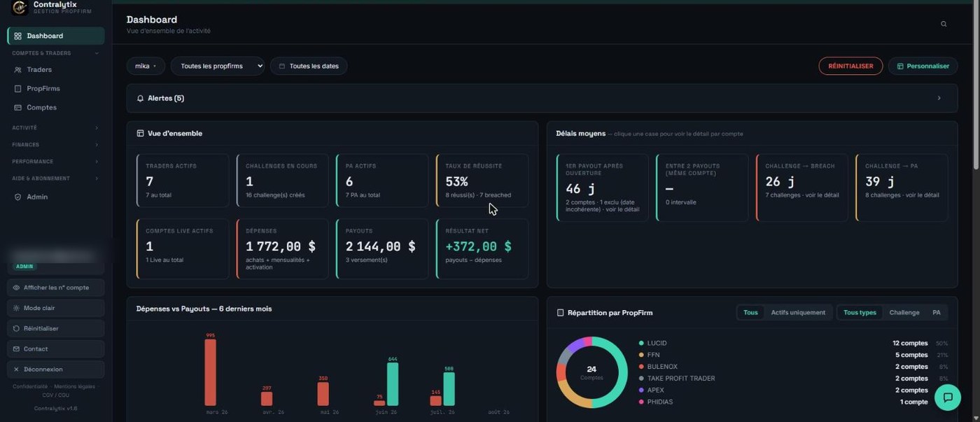Image resolution: width=980 pixels, height=422 pixels.
Task: Open the Toutes les propfirms dropdown
Action: (218, 66)
